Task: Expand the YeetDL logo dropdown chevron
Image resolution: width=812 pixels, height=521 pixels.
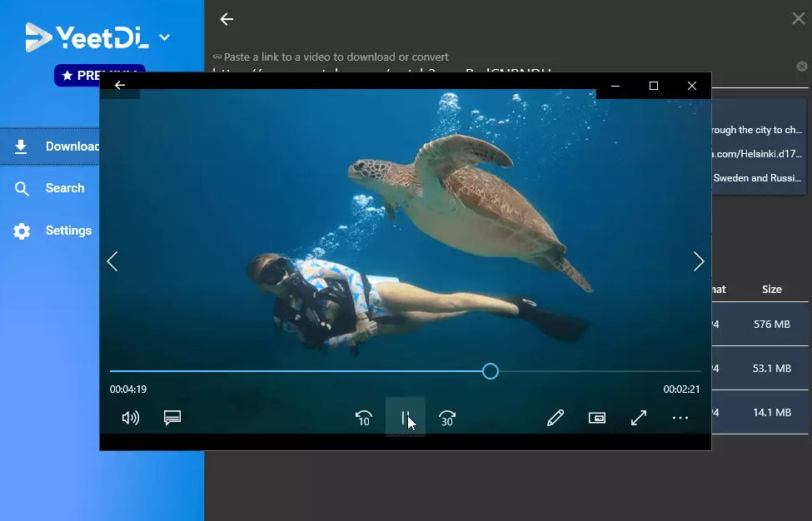Action: tap(165, 37)
